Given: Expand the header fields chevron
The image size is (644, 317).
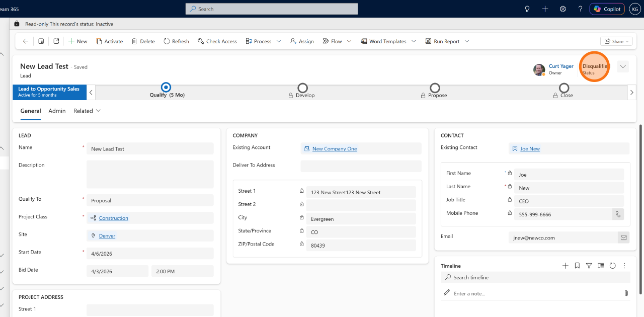Looking at the screenshot, I should [623, 66].
